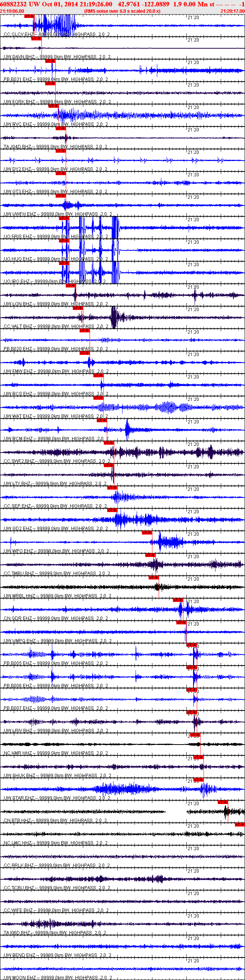Click the event ID 60882232 in header
This screenshot has height=980, width=245.
coord(13,4)
